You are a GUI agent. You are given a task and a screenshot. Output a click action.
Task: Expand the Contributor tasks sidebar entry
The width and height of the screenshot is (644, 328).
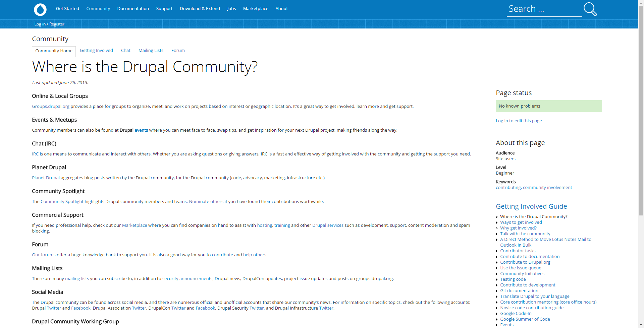tap(518, 251)
